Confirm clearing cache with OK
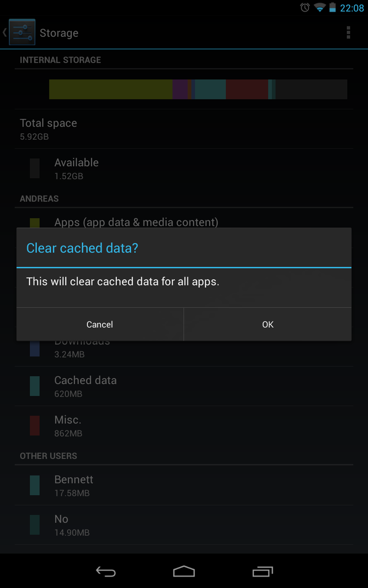 pyautogui.click(x=267, y=324)
